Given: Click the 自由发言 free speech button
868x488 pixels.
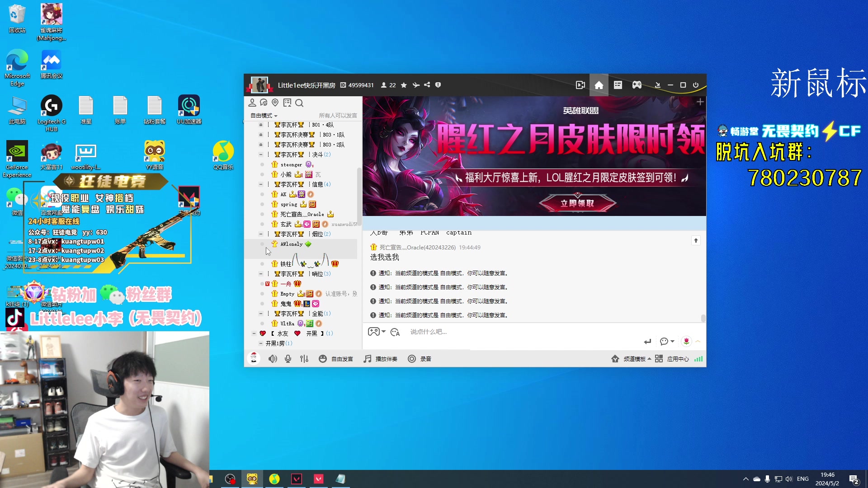Looking at the screenshot, I should tap(336, 359).
